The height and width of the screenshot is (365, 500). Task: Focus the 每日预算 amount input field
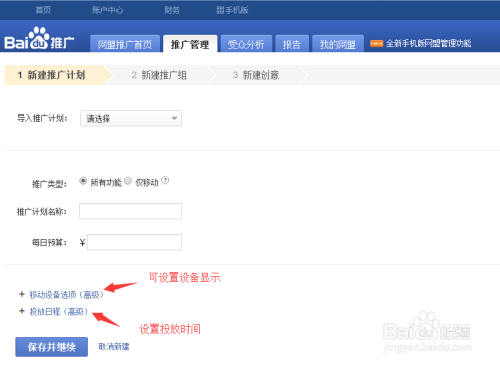[x=134, y=242]
